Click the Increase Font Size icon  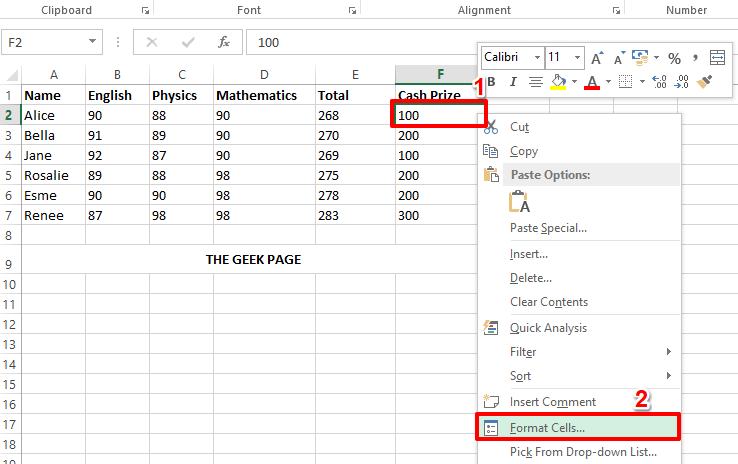pos(597,58)
